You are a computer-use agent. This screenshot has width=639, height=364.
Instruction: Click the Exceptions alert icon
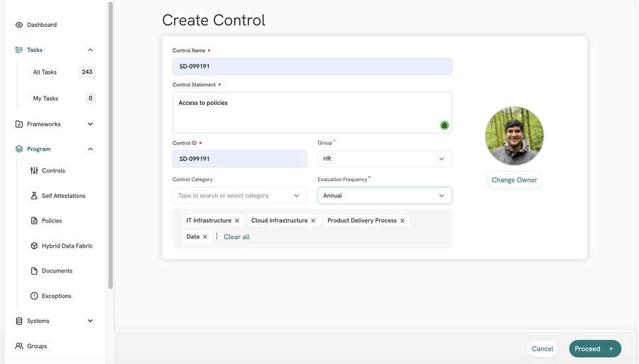point(34,296)
